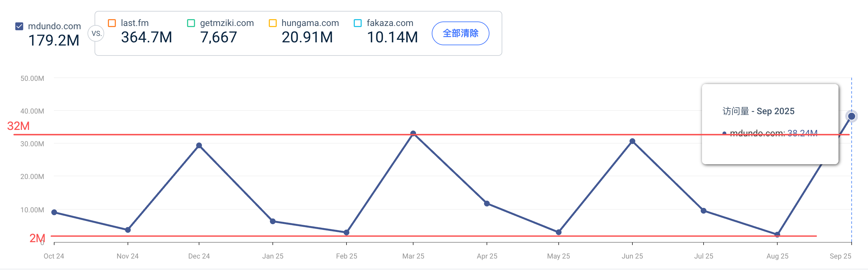Screen dimensions: 868x272
Task: Uncheck the mdundo.com checkbox
Action: [x=19, y=26]
